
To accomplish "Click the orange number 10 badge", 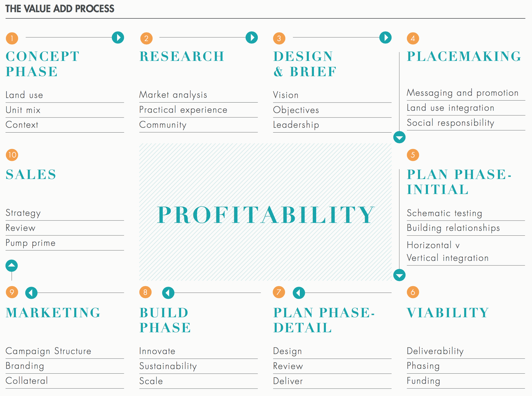I will click(x=12, y=155).
